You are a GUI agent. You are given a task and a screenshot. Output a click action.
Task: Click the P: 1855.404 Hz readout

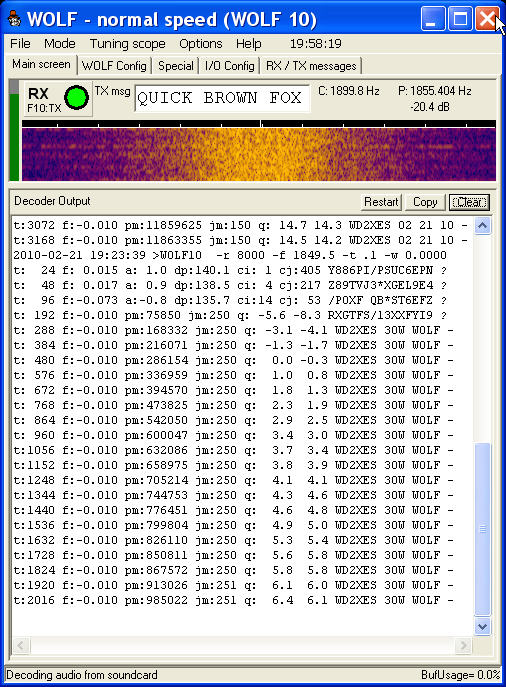(435, 91)
